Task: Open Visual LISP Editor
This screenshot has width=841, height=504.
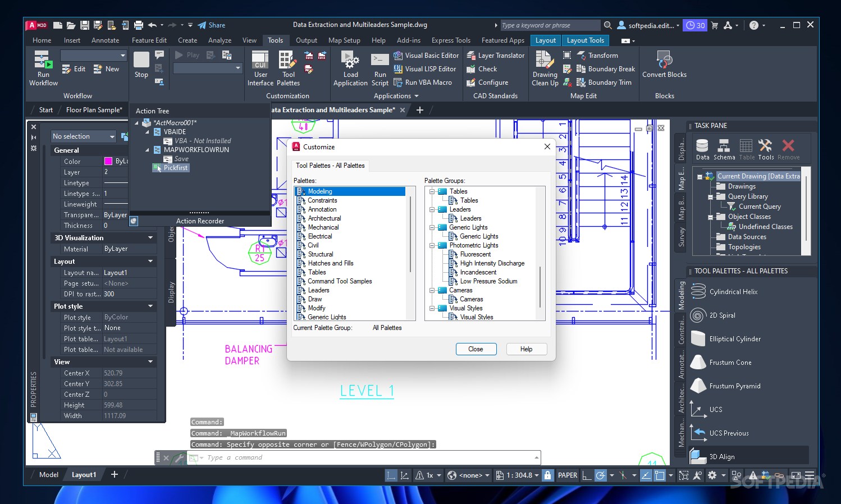Action: pyautogui.click(x=425, y=69)
